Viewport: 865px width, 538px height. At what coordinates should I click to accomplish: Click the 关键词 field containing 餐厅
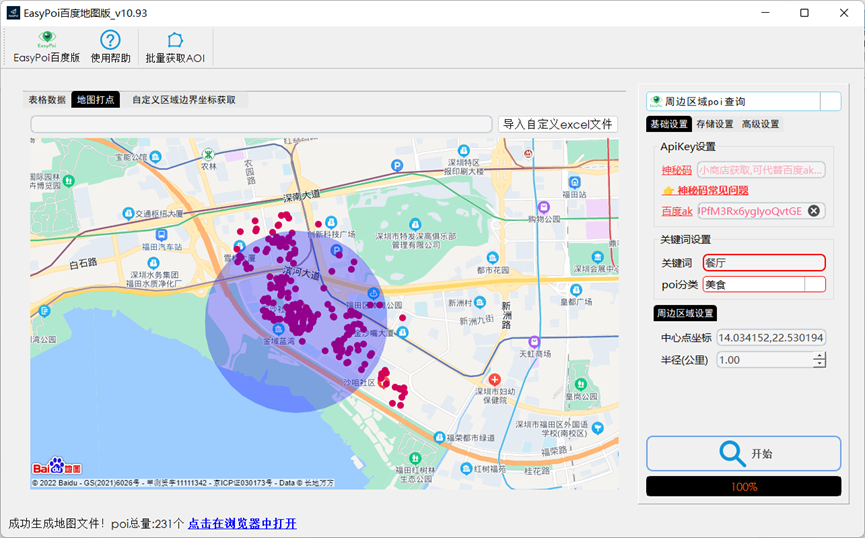click(764, 263)
